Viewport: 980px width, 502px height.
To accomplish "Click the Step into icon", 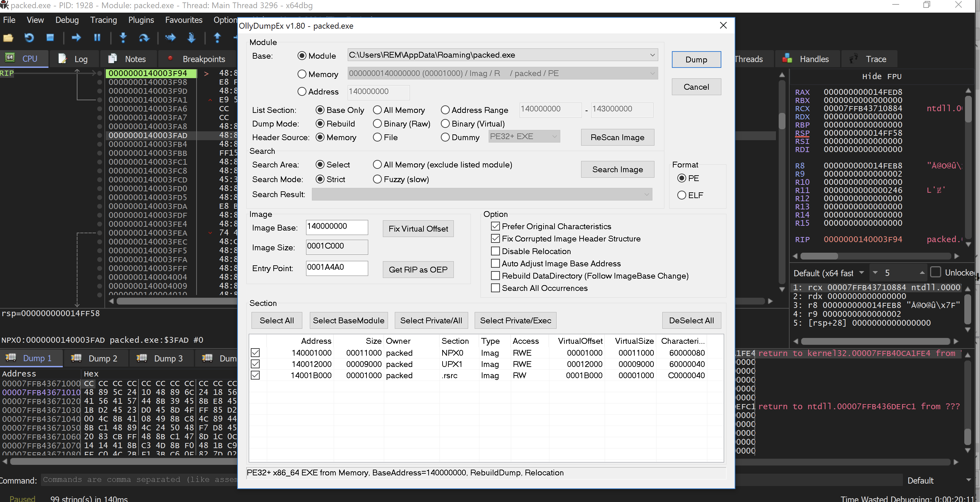I will click(123, 38).
